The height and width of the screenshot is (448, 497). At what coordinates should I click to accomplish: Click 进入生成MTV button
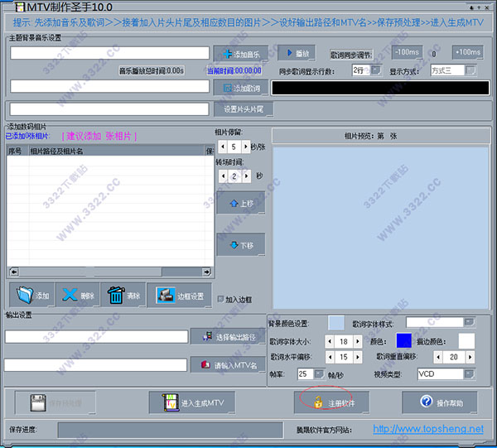[x=192, y=402]
